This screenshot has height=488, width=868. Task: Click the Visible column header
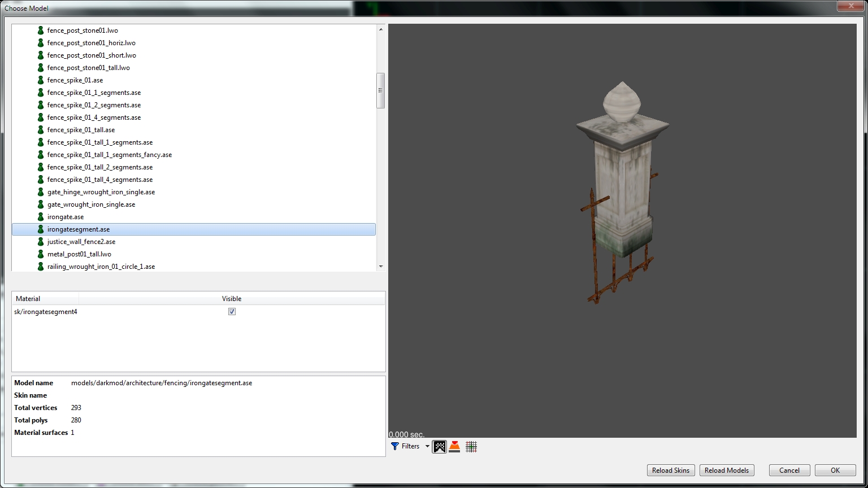coord(231,299)
